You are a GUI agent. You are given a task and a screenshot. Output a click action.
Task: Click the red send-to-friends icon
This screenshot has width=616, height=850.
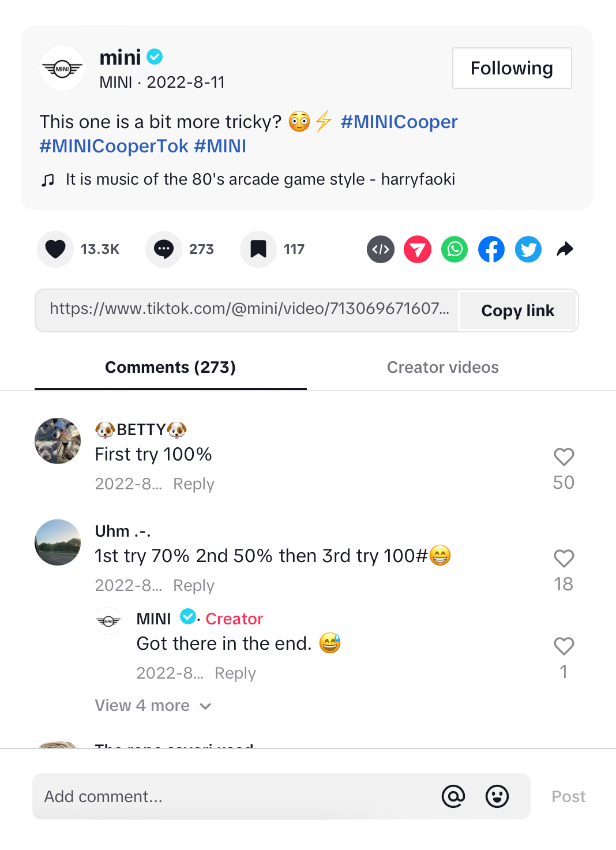[418, 249]
